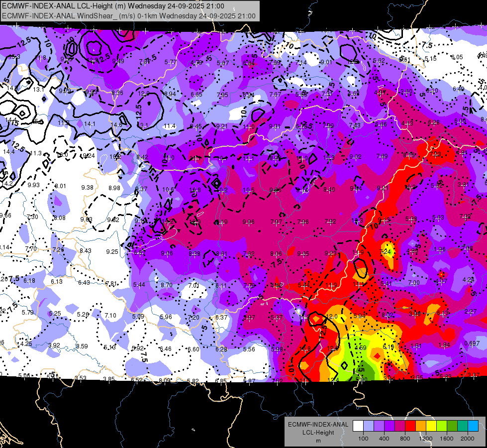Viewport: 487px width, 448px height.
Task: Click the light lavender legend swatch
Action: (369, 426)
